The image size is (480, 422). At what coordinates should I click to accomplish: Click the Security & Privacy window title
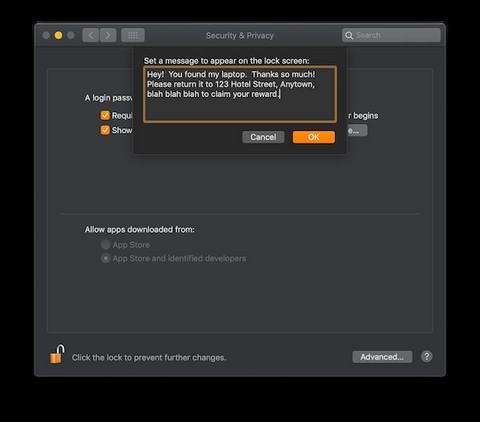click(240, 35)
